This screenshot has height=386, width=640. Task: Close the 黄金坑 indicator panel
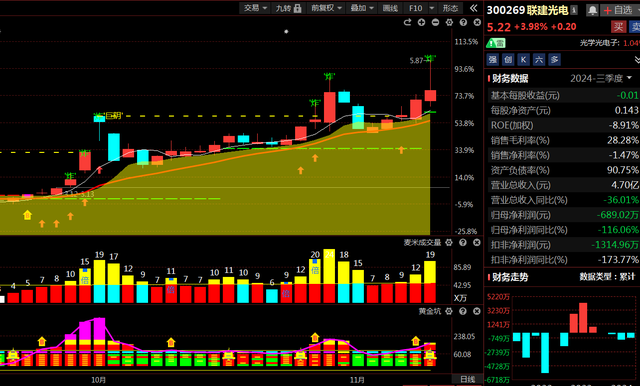point(477,311)
